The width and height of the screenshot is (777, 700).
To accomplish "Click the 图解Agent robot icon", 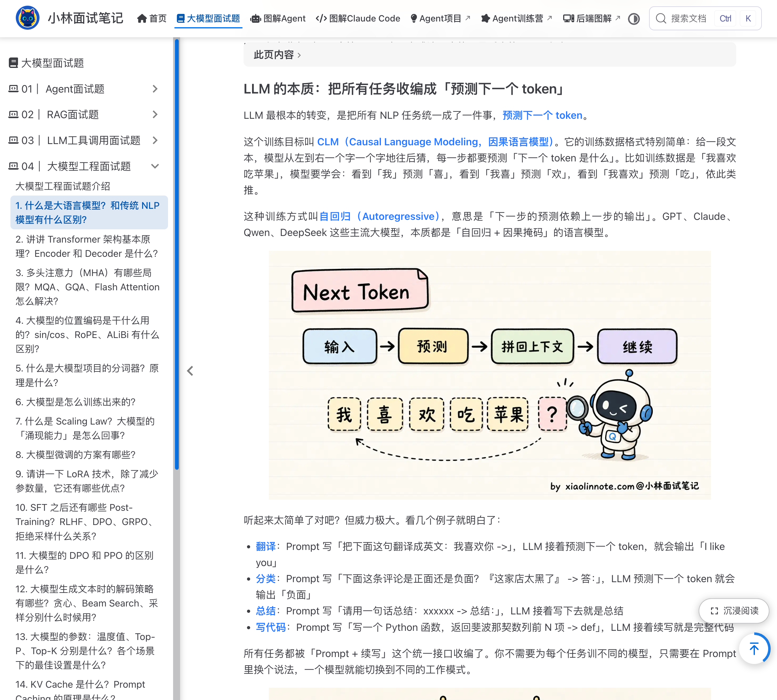I will point(256,18).
